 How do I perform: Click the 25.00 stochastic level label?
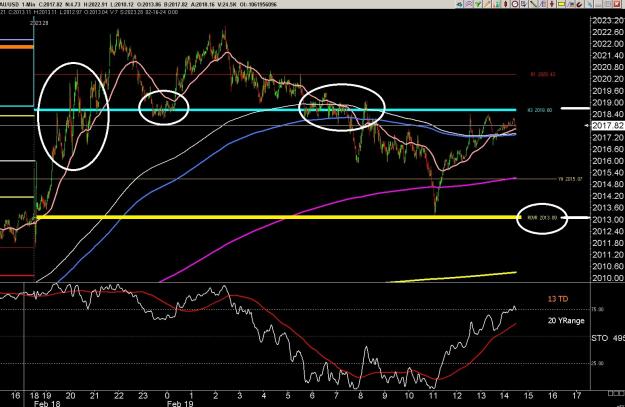click(599, 364)
